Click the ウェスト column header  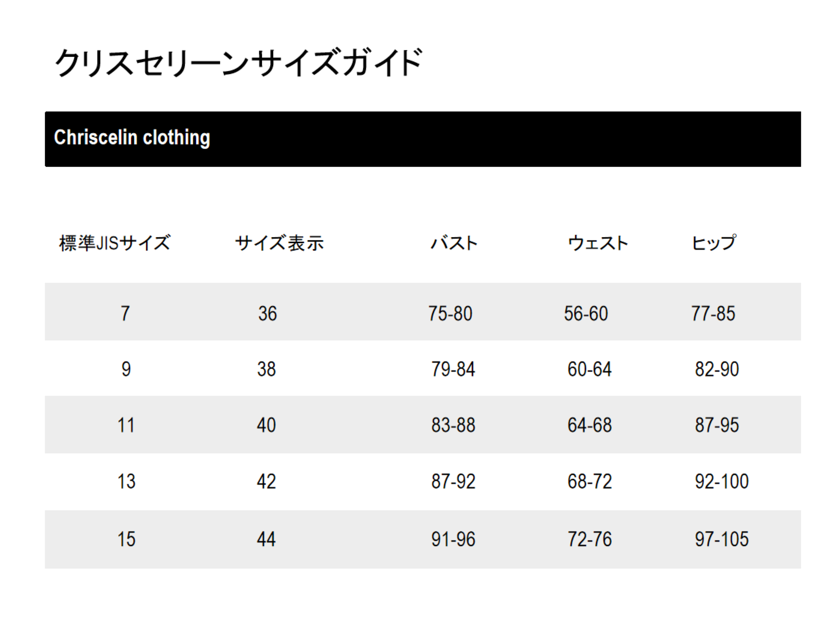598,243
